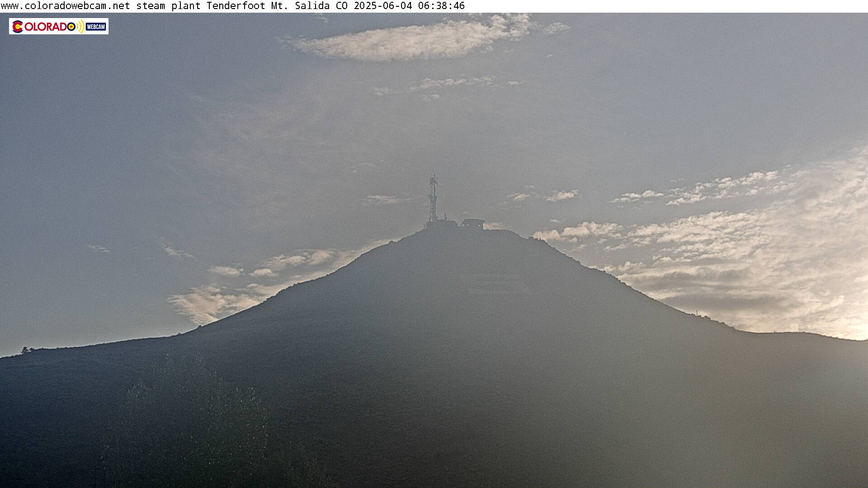Click the 'steam plant Tenderfoot Mt.' caption
868x488 pixels.
[x=212, y=6]
